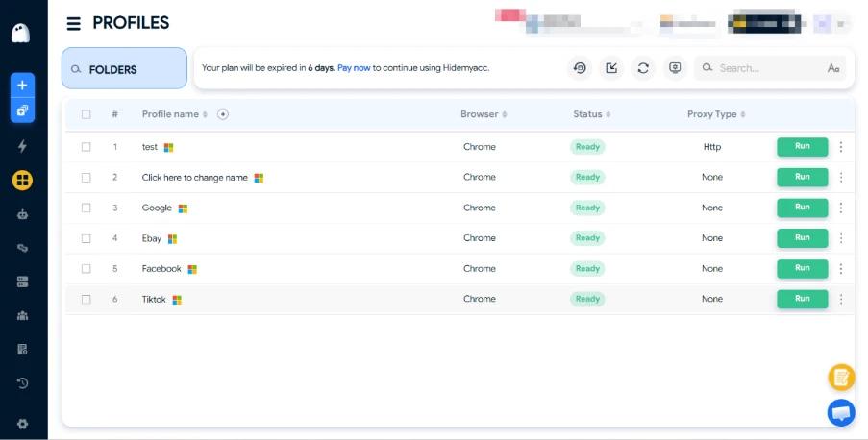Open the automation robot icon
This screenshot has width=868, height=440.
22,214
